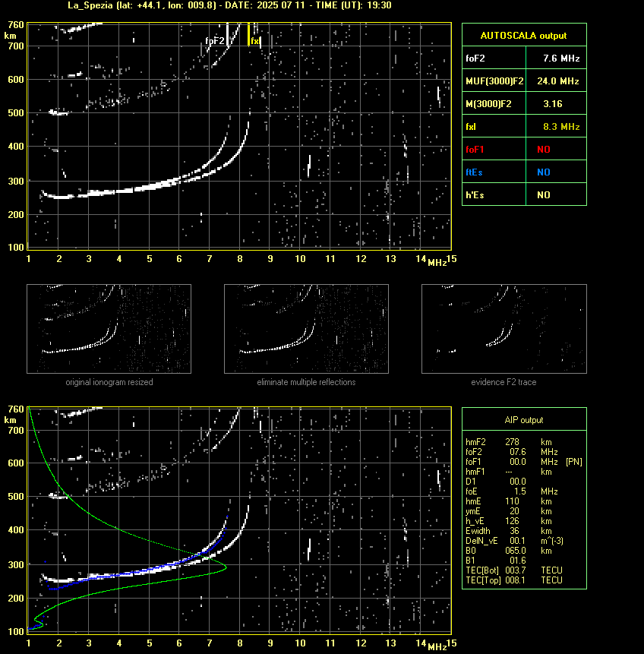The width and height of the screenshot is (644, 654).
Task: Select the hmF2 278 km row
Action: [x=509, y=442]
